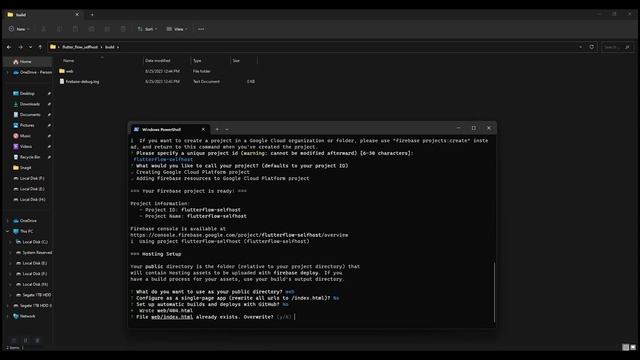Open the Sort dropdown menu
The image size is (640, 360).
pyautogui.click(x=147, y=29)
